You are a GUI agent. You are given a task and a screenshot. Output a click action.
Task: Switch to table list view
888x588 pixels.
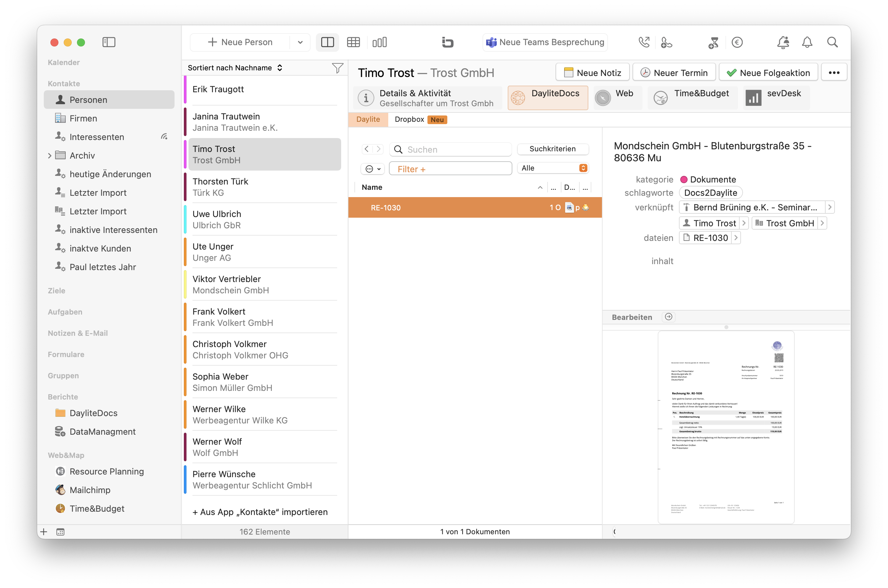(x=353, y=42)
